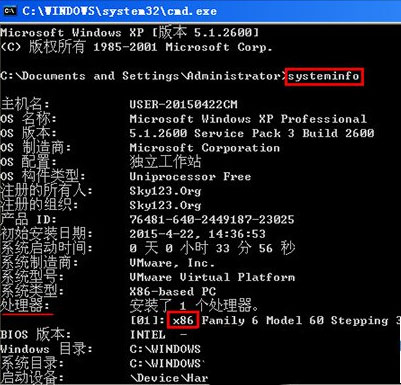The image size is (401, 385).
Task: Click the uptime 0 天 0 小时 33 分 56 秒
Action: pyautogui.click(x=212, y=248)
